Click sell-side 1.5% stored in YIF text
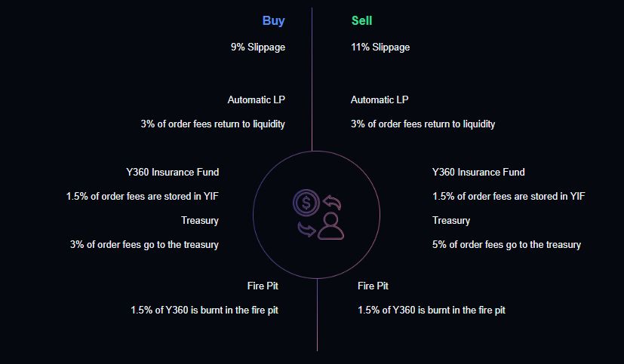The image size is (624, 364). 509,196
